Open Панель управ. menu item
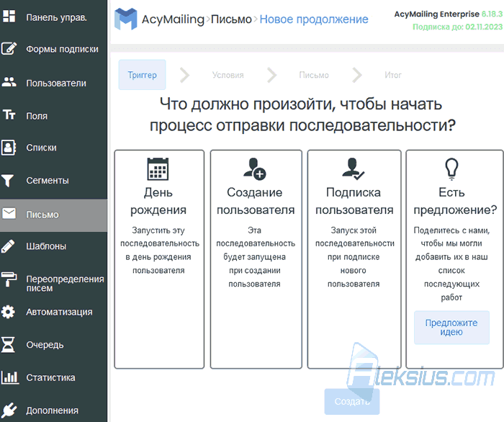Viewport: 504px width, 422px height. tap(56, 17)
